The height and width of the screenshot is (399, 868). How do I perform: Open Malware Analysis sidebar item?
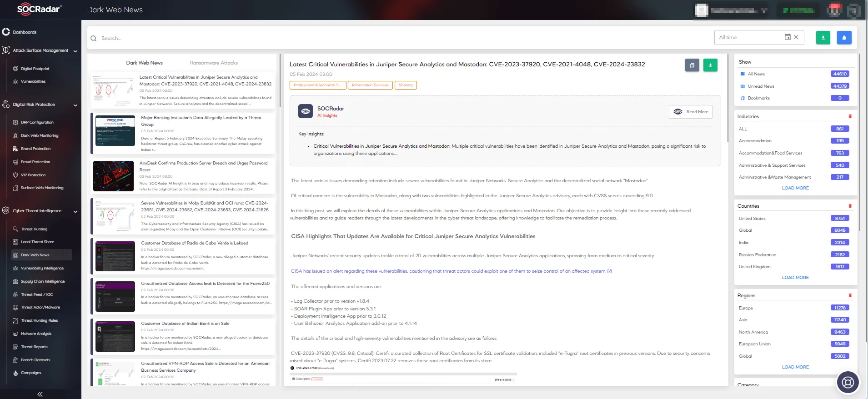point(36,334)
